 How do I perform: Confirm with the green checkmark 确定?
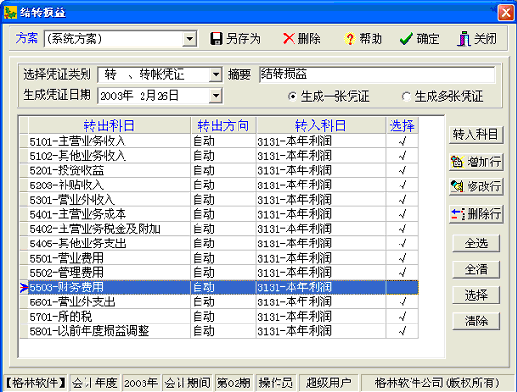pos(406,39)
